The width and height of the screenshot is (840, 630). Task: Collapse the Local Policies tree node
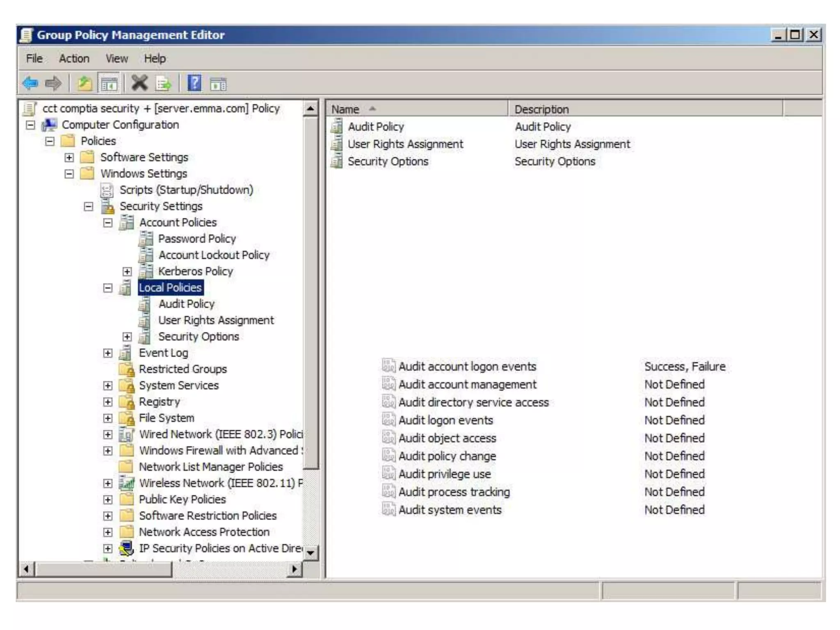(108, 288)
